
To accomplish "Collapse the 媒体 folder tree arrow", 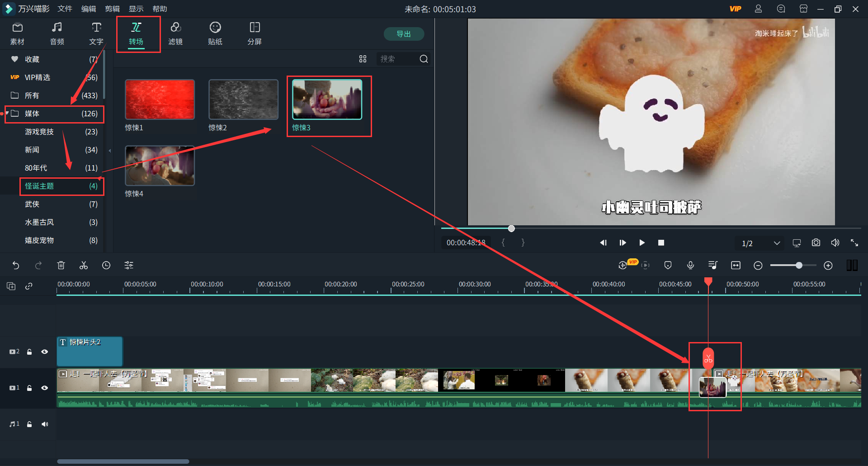I will click(x=7, y=113).
